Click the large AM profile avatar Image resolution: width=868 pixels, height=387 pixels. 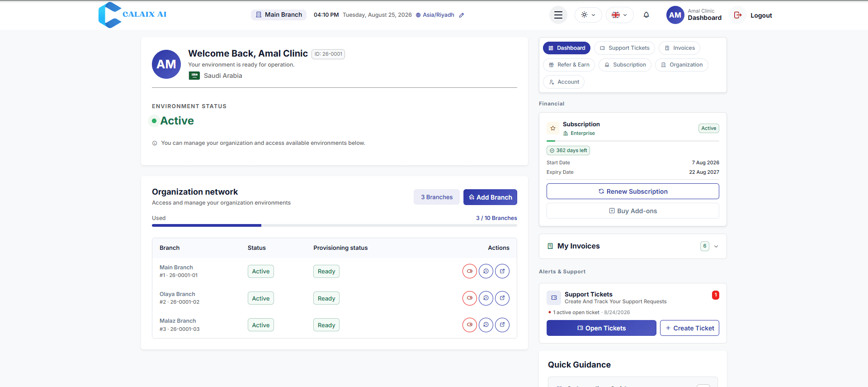[x=166, y=64]
